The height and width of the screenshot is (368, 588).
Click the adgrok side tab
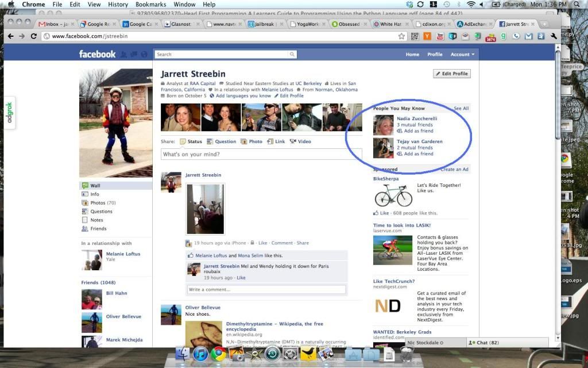coord(9,112)
